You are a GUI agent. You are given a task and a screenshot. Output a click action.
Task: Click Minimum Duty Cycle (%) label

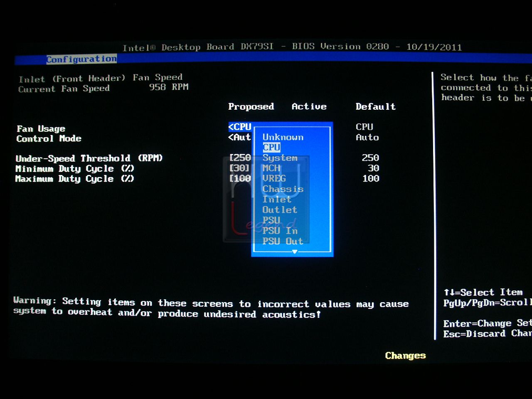[75, 168]
